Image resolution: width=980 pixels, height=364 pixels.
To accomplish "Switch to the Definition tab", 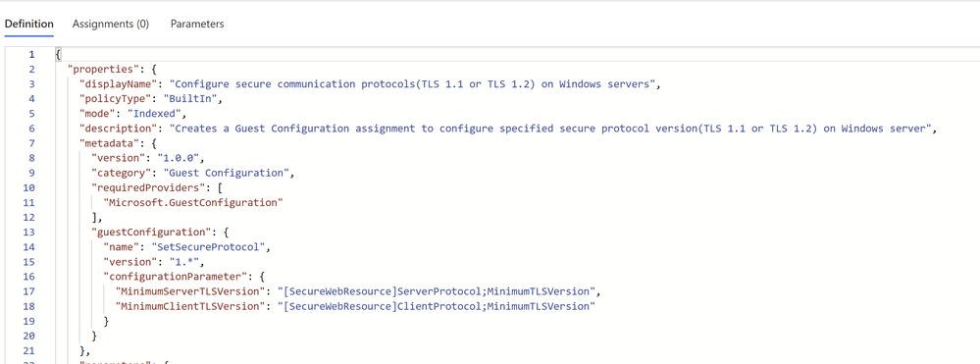I will (x=28, y=24).
